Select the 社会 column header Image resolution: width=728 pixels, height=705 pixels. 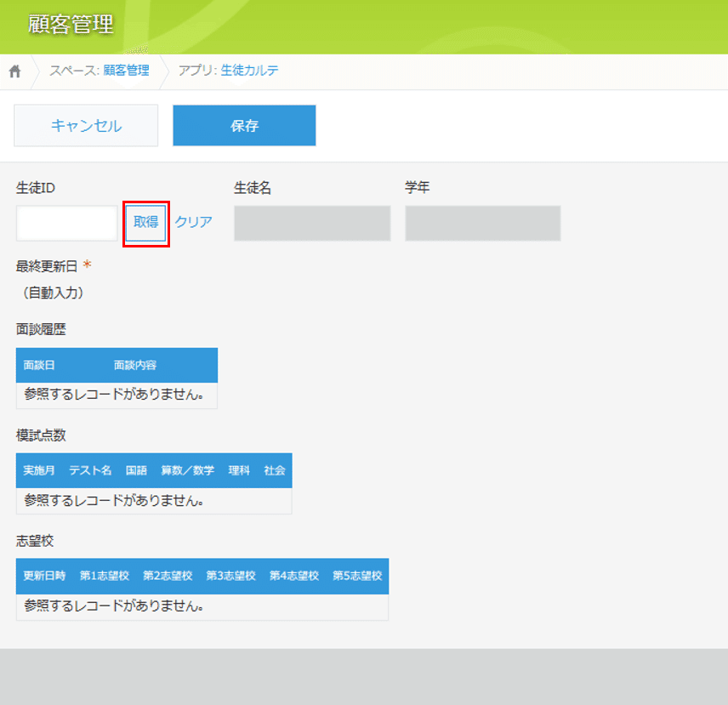pyautogui.click(x=275, y=470)
